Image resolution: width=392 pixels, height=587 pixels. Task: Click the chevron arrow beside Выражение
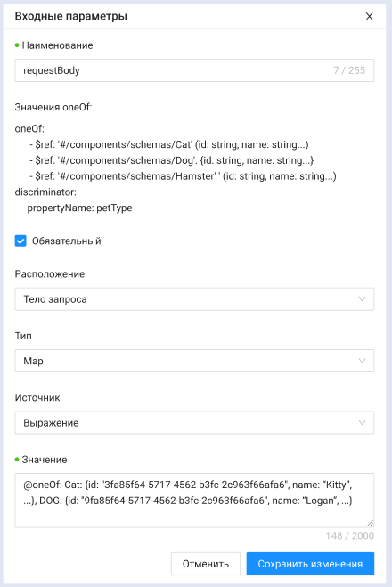[362, 422]
